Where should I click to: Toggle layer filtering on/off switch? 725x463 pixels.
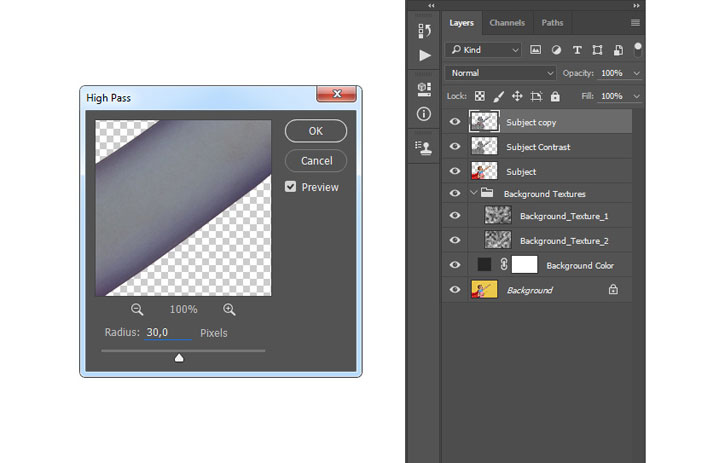tap(638, 49)
